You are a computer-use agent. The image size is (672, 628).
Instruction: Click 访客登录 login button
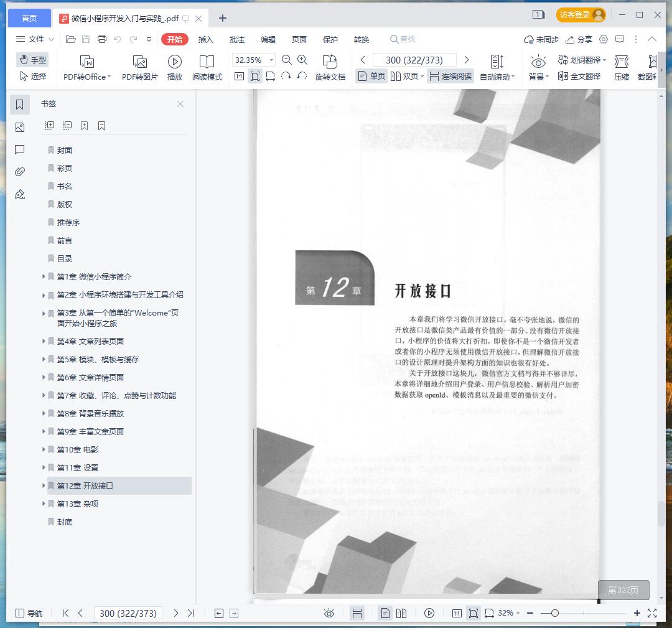tap(581, 15)
